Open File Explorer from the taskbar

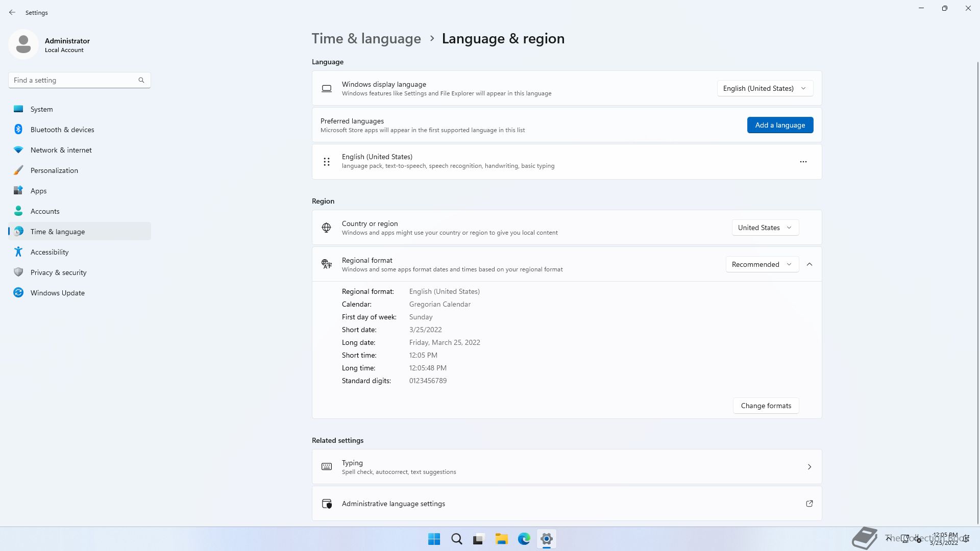(501, 539)
